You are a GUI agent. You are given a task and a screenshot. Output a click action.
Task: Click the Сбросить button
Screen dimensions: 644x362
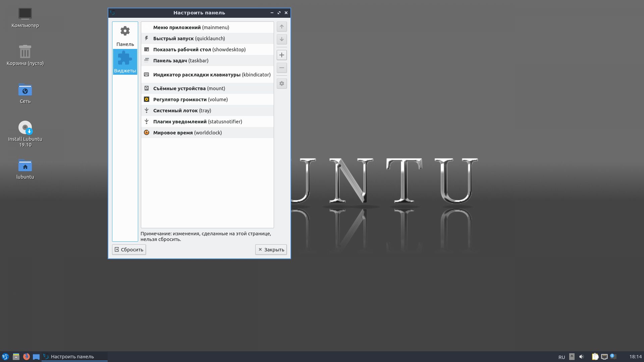coord(129,250)
